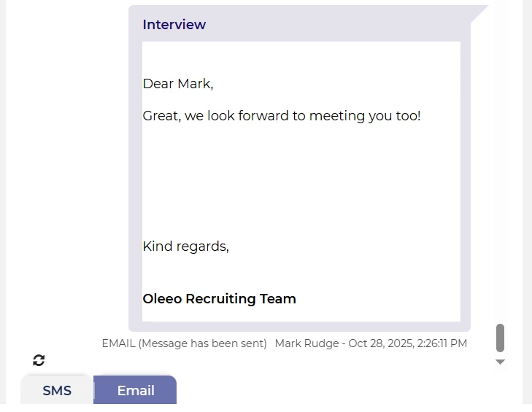This screenshot has height=412, width=532.
Task: Click the 'Message has been sent' status
Action: click(x=202, y=343)
